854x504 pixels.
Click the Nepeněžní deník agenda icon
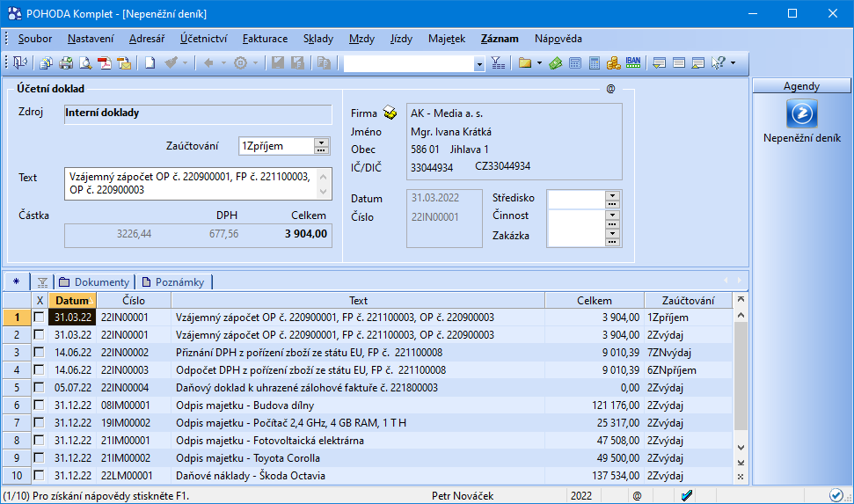(802, 113)
